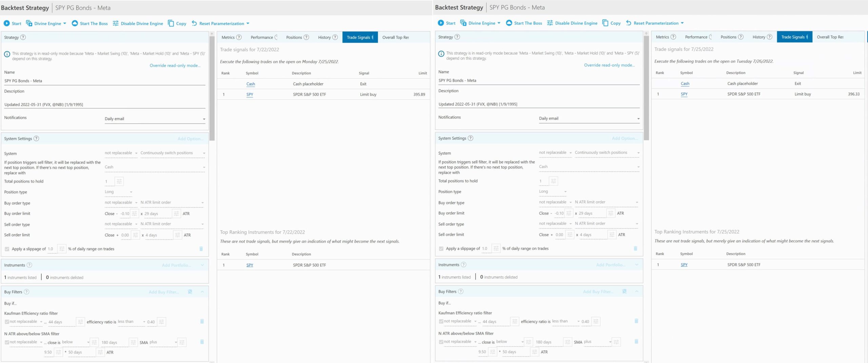Click left window strategy panel vertical scrollbar

tap(212, 88)
